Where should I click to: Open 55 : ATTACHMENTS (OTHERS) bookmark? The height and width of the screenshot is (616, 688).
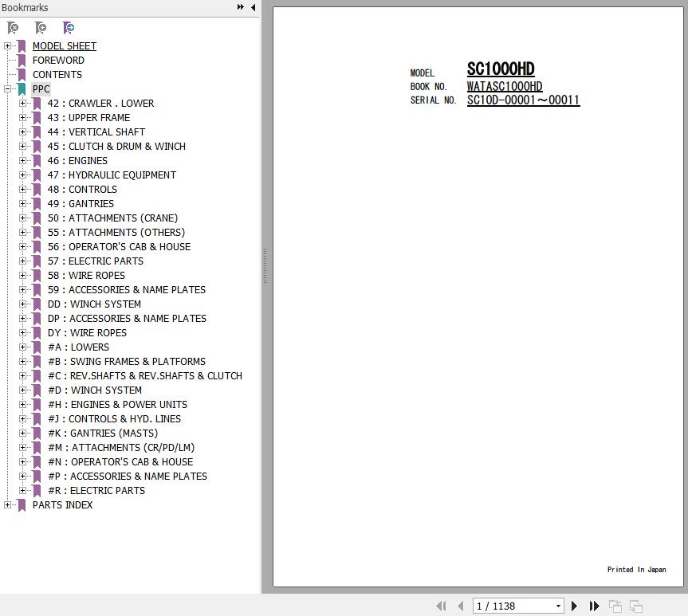[x=116, y=232]
